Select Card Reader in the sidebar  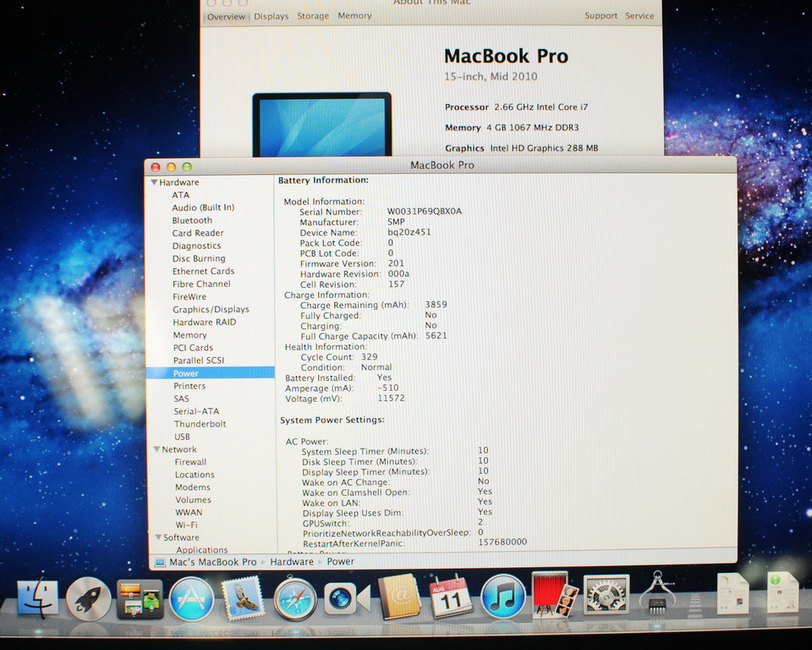[x=198, y=234]
